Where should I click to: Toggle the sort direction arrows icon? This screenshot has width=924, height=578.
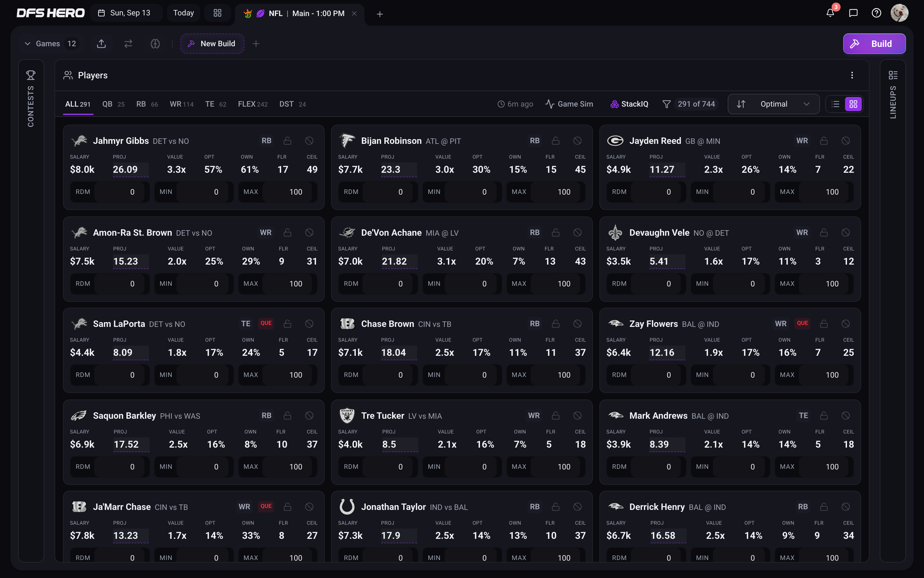pos(741,104)
